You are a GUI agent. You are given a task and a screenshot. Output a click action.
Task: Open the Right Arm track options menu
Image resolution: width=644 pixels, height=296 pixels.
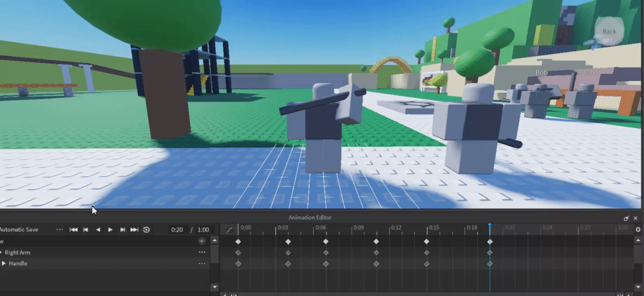(x=202, y=252)
